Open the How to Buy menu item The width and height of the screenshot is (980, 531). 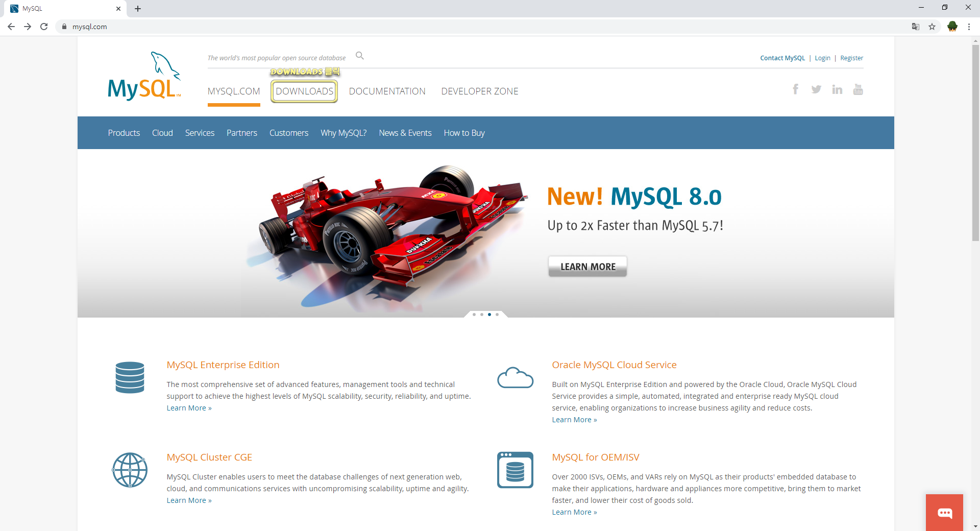click(x=464, y=133)
